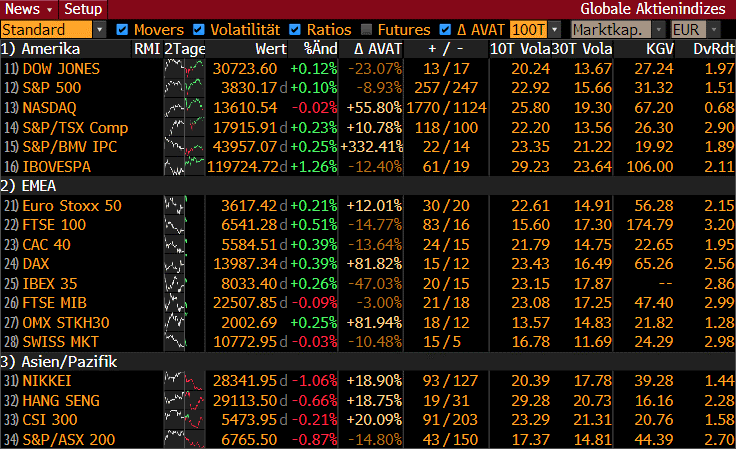736x449 pixels.
Task: Select the OMX STKH30 index
Action: (x=66, y=322)
